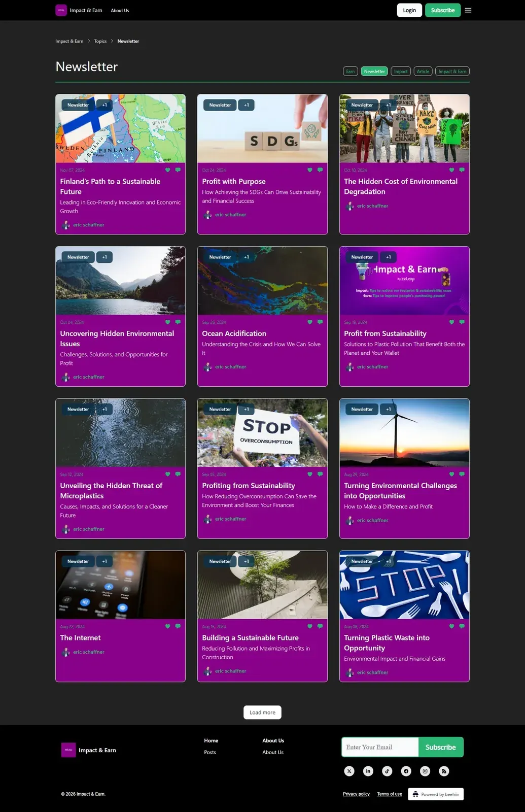Click the Newsletter tag on The Internet card
This screenshot has width=525, height=812.
pyautogui.click(x=78, y=561)
